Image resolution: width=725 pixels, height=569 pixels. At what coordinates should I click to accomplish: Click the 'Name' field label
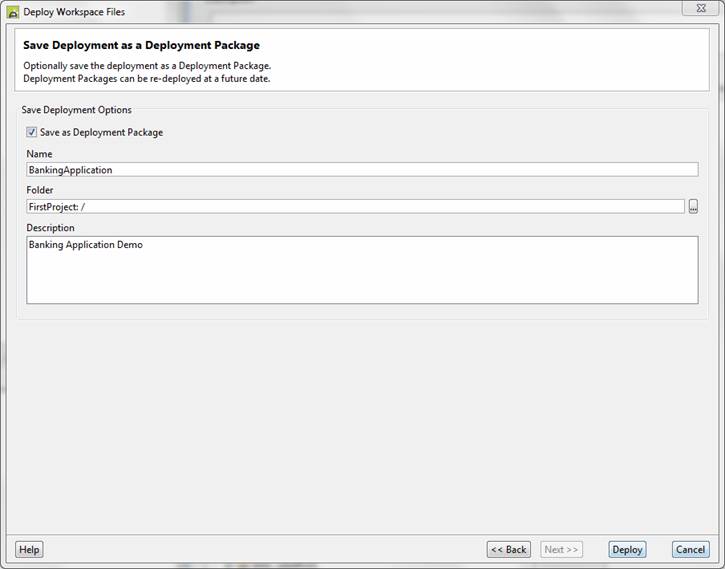click(39, 154)
